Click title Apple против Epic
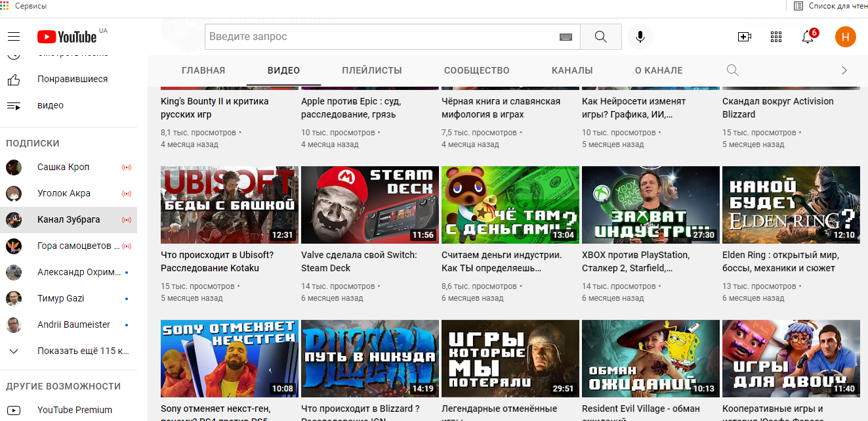Screen dimensions: 868x421 pos(351,108)
